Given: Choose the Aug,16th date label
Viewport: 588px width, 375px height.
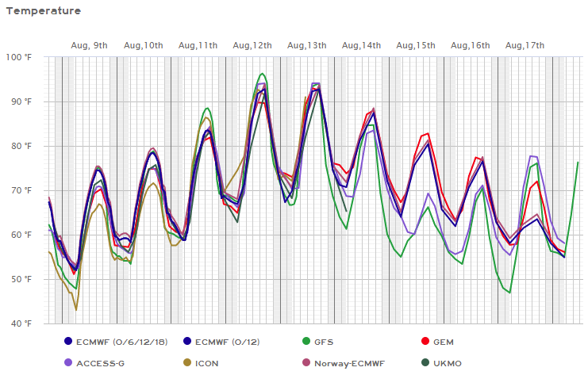Looking at the screenshot, I should point(471,46).
